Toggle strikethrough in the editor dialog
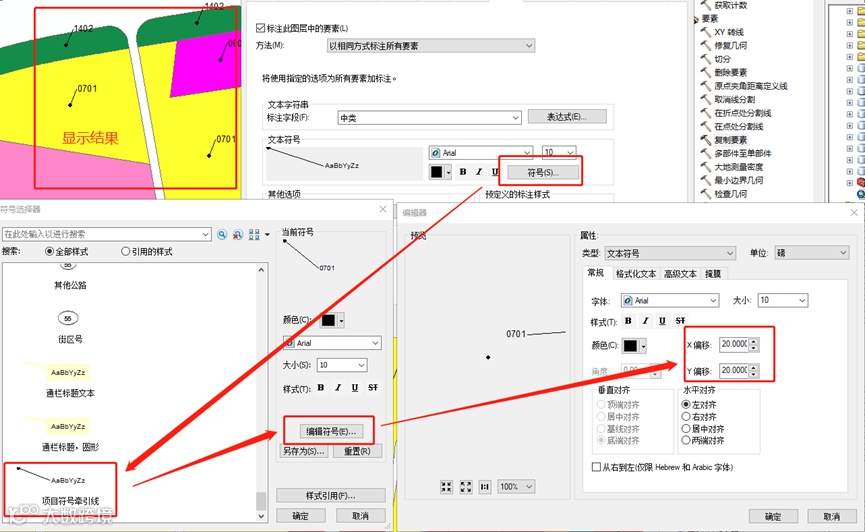Viewport: 865px width, 532px height. coord(680,321)
